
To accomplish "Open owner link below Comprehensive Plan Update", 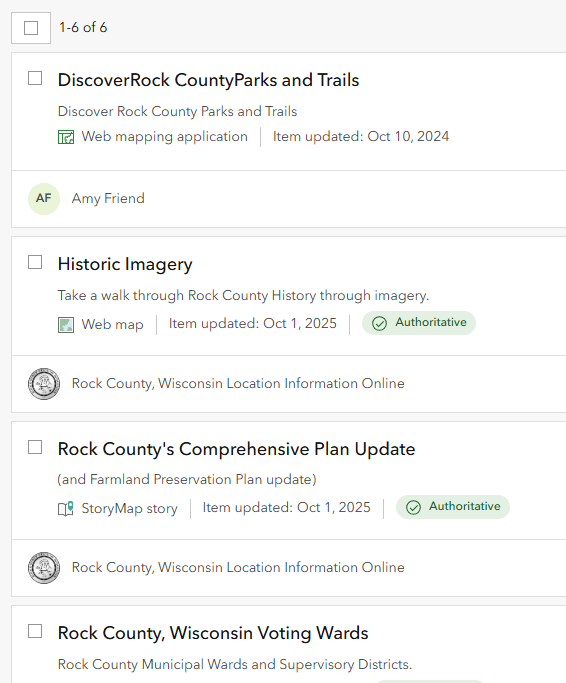I will (x=238, y=568).
